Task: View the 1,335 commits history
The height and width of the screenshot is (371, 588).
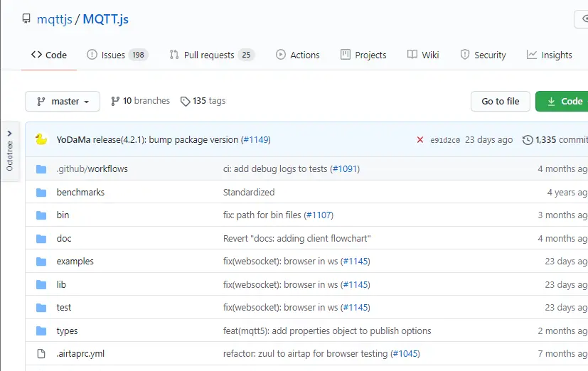Action: tap(555, 140)
